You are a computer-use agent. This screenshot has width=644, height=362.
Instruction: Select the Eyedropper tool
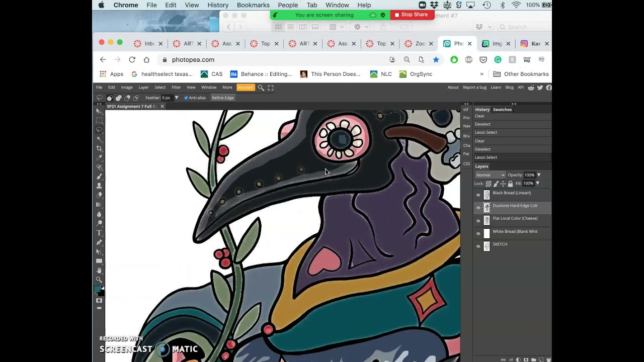tap(99, 158)
